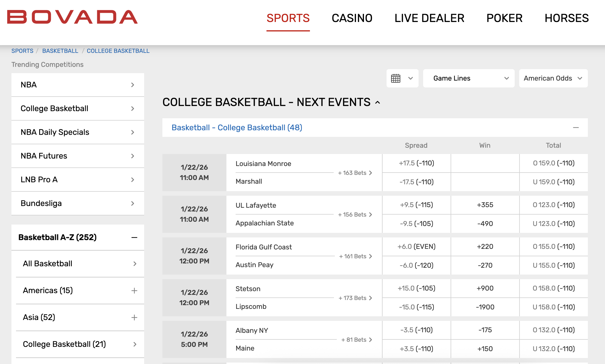Go to the Poker tab
The height and width of the screenshot is (364, 605).
pos(505,18)
